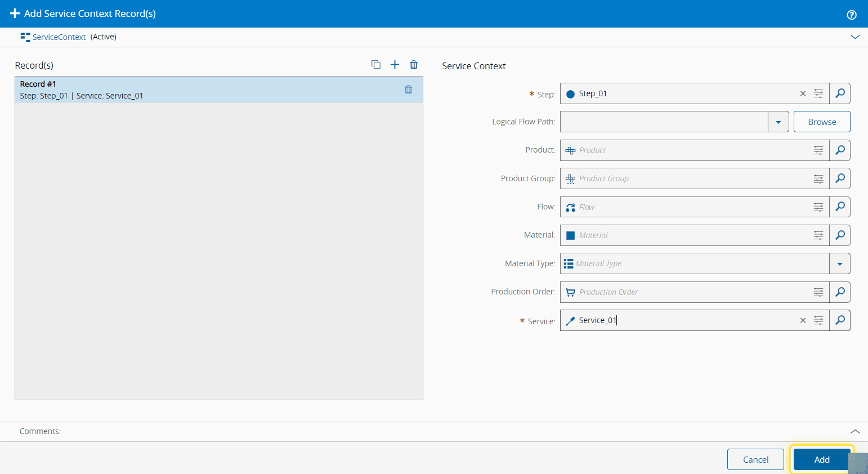Clear the Service_01 value with X
The width and height of the screenshot is (868, 474).
(x=803, y=320)
